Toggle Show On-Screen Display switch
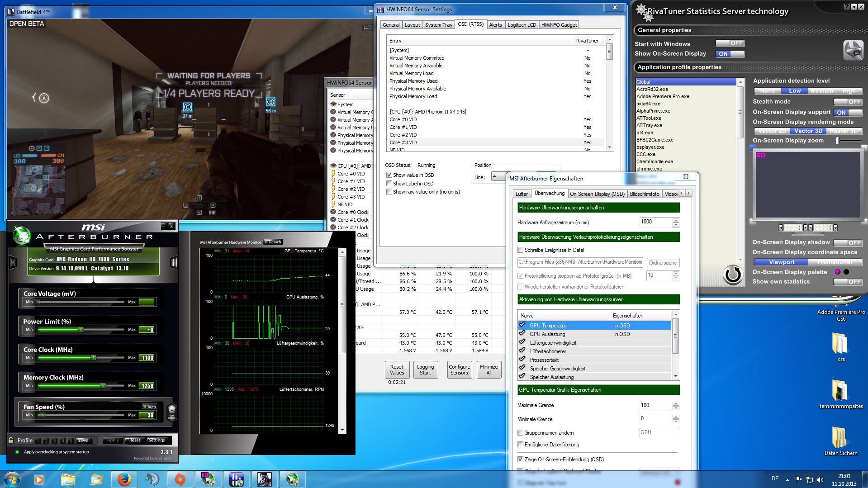868x488 pixels. coord(730,54)
